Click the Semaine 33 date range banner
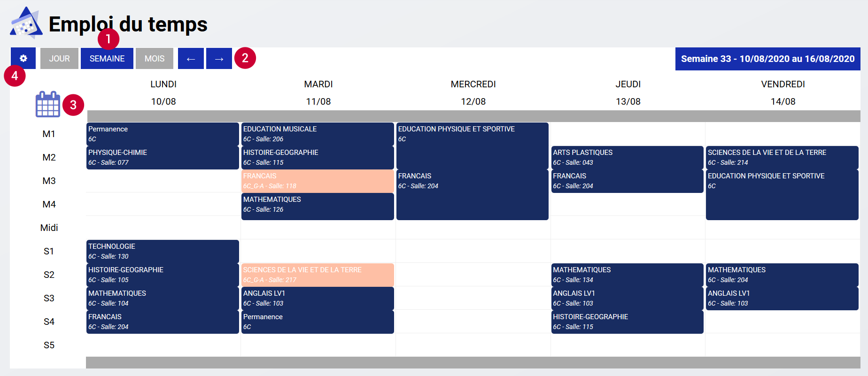This screenshot has height=376, width=868. [x=767, y=59]
